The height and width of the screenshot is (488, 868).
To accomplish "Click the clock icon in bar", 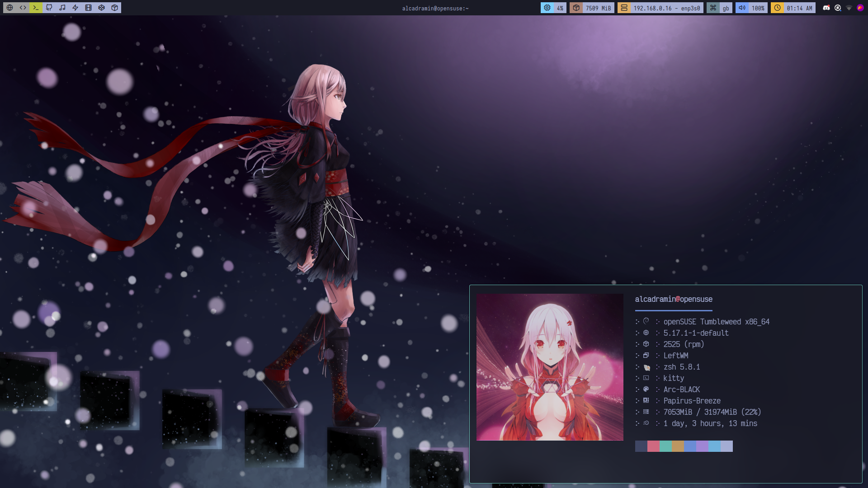I will (x=777, y=8).
